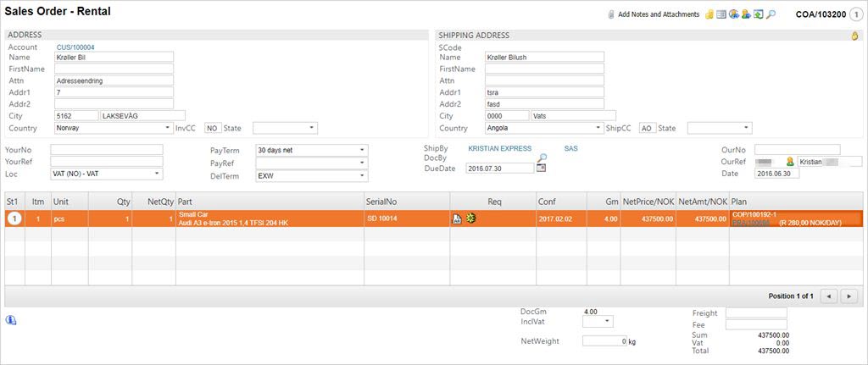Open the calendar picker next to DueDate

click(542, 169)
